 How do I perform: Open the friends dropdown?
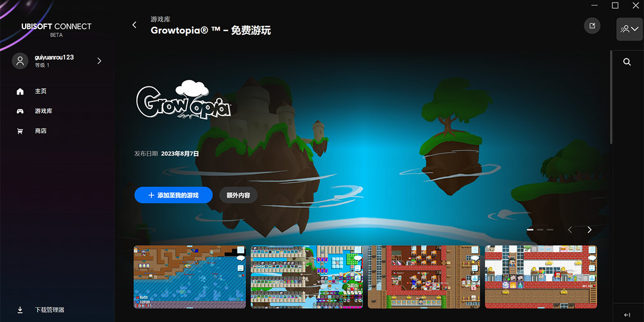[x=630, y=29]
